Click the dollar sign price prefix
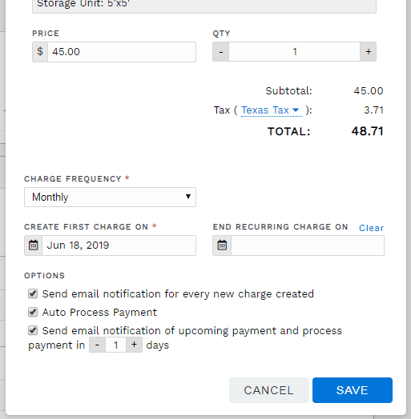This screenshot has height=419, width=411. click(40, 52)
